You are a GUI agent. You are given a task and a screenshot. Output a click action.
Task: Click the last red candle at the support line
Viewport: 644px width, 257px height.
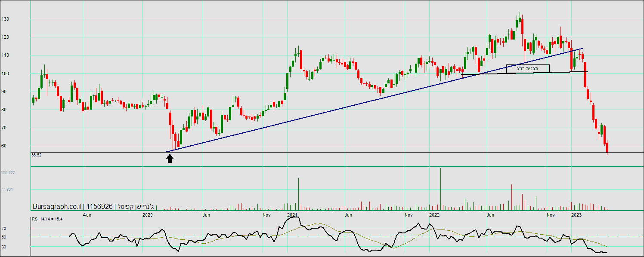[607, 148]
